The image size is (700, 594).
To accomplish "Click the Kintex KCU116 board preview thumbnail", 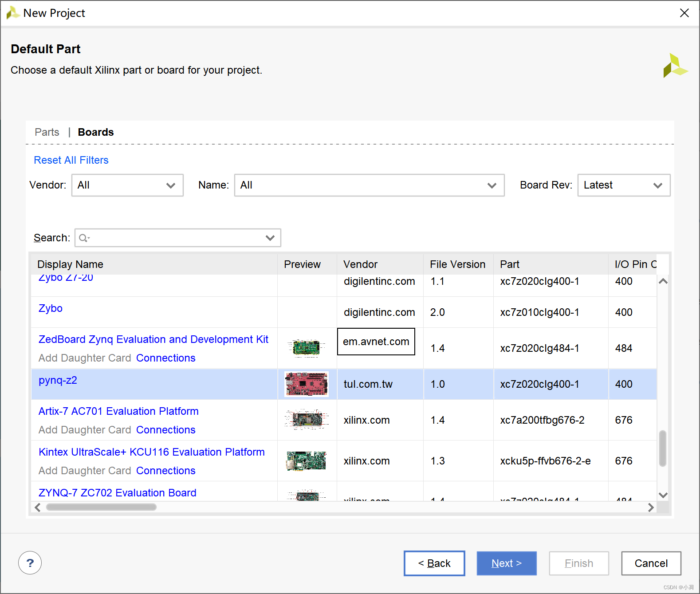I will [x=307, y=460].
